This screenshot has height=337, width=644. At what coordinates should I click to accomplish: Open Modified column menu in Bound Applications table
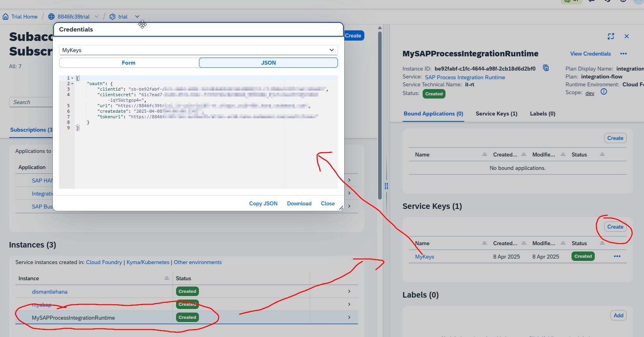click(x=563, y=155)
